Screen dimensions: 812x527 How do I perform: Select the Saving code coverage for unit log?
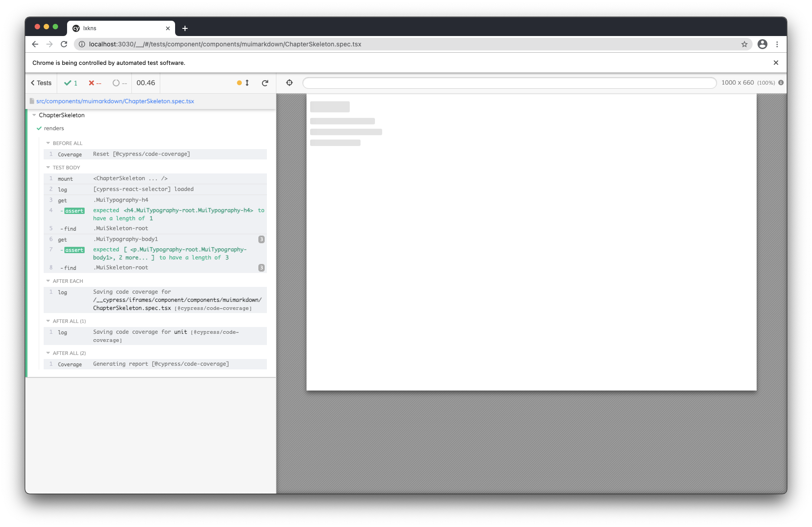[x=155, y=336]
